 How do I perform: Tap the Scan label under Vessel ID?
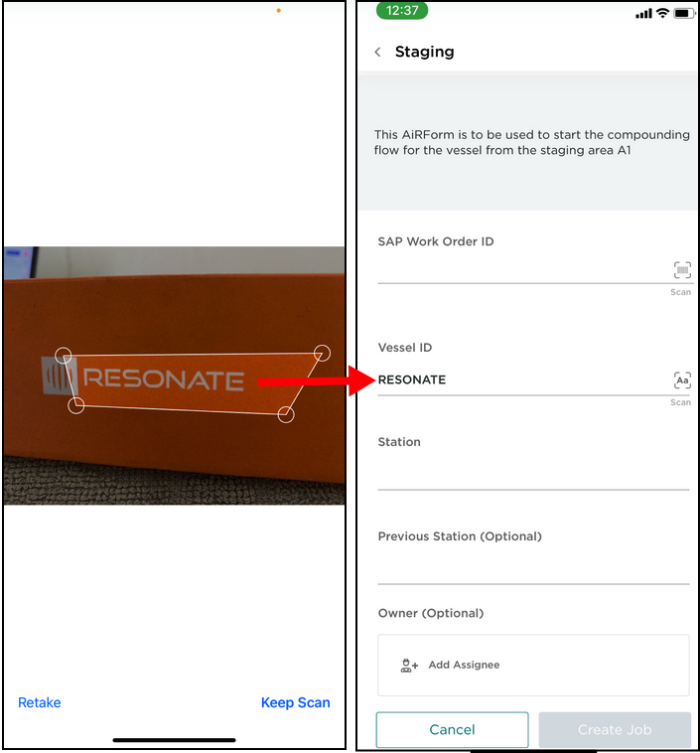[x=681, y=402]
